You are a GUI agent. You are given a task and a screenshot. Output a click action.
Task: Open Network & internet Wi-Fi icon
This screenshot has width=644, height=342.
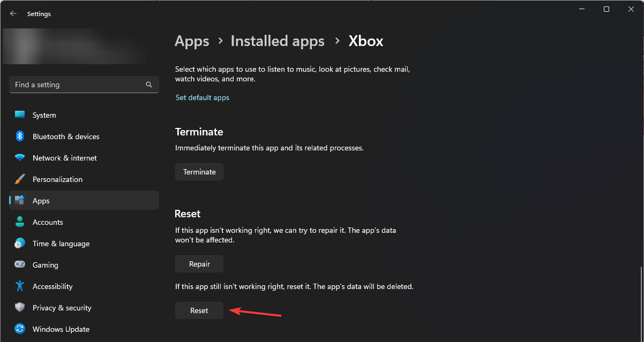[20, 158]
